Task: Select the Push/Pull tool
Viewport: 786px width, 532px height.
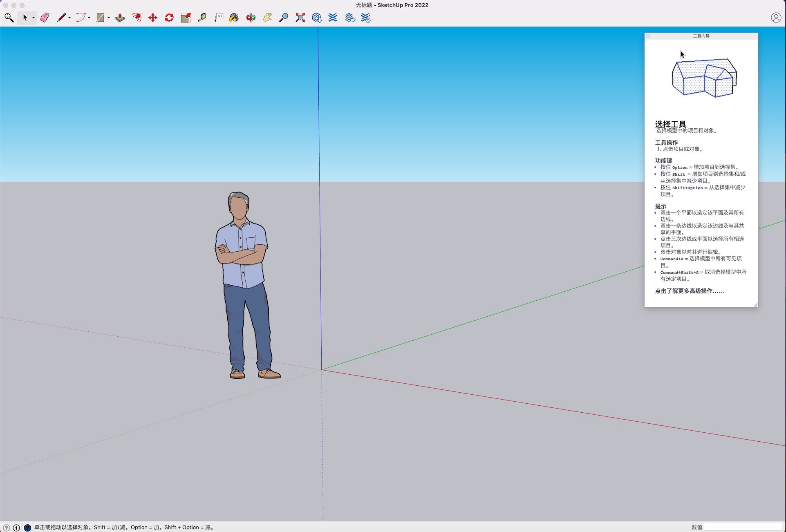Action: (120, 18)
